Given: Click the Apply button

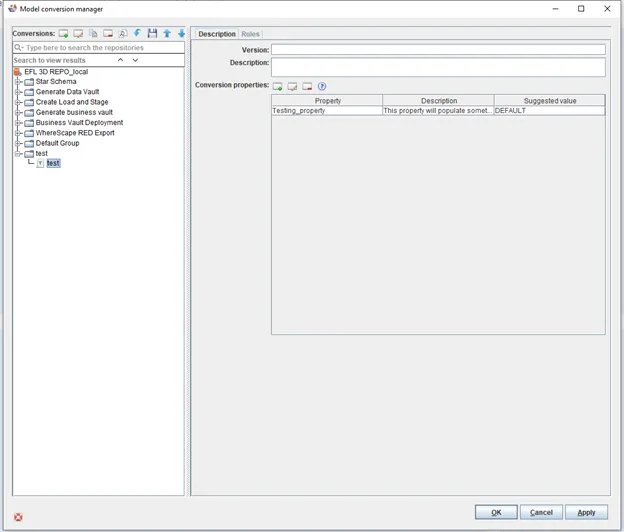Looking at the screenshot, I should point(586,513).
